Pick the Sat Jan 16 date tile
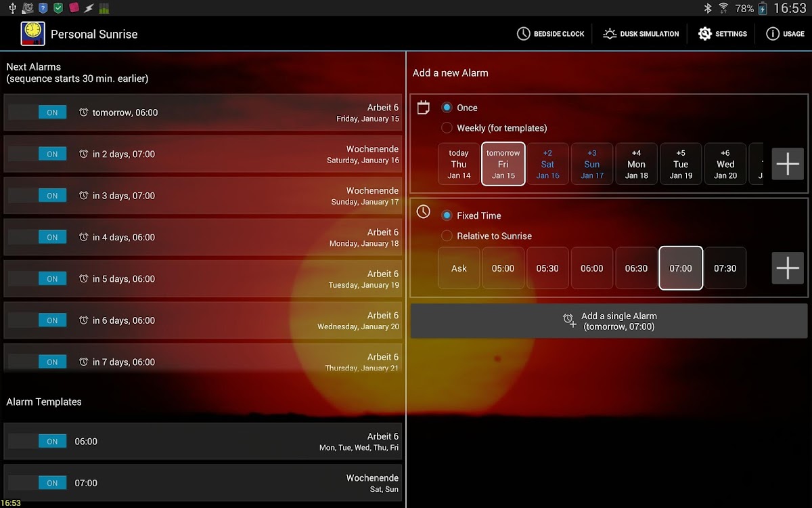Viewport: 812px width, 508px height. pos(547,164)
